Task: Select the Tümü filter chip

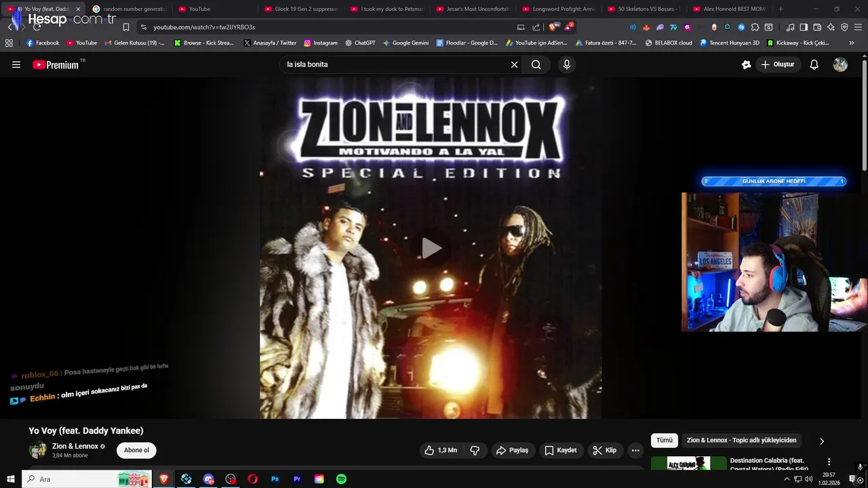Action: click(x=665, y=441)
